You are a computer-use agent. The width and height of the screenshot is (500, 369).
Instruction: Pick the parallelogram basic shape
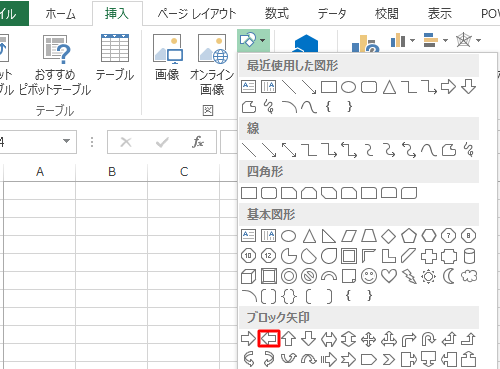[349, 236]
